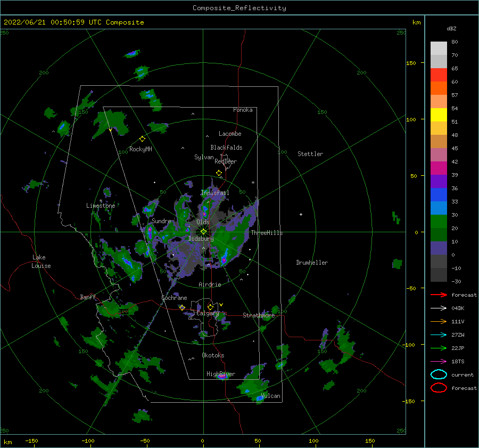Click the yellow diamond marker below RedDeer
This screenshot has height=448, width=479.
click(x=219, y=173)
